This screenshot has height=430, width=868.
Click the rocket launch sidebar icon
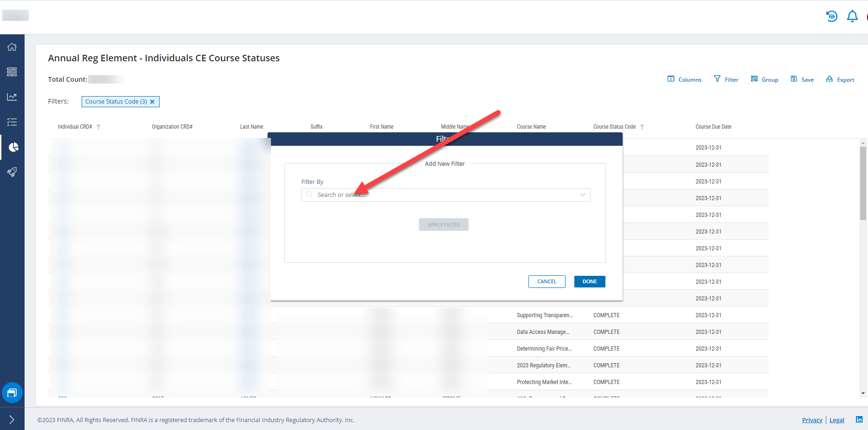coord(12,172)
